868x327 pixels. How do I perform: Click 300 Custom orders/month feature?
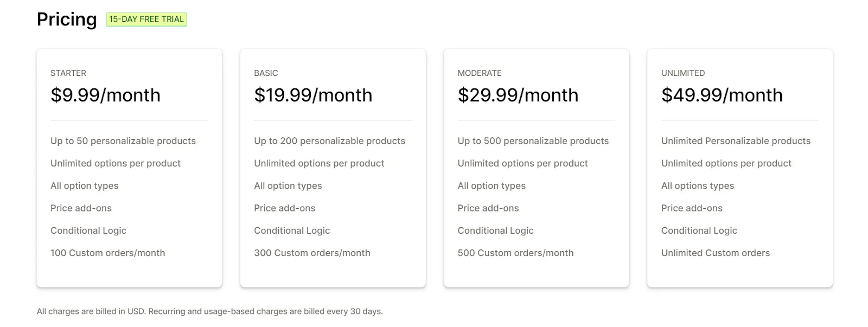[312, 253]
